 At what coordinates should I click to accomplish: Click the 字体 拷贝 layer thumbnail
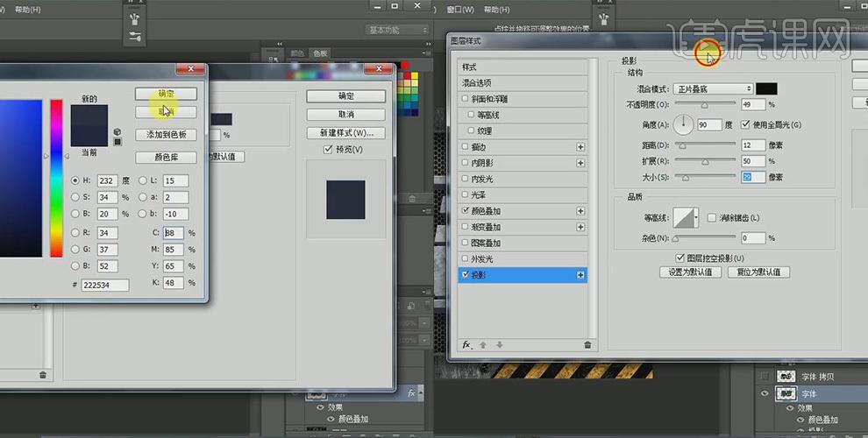click(786, 377)
